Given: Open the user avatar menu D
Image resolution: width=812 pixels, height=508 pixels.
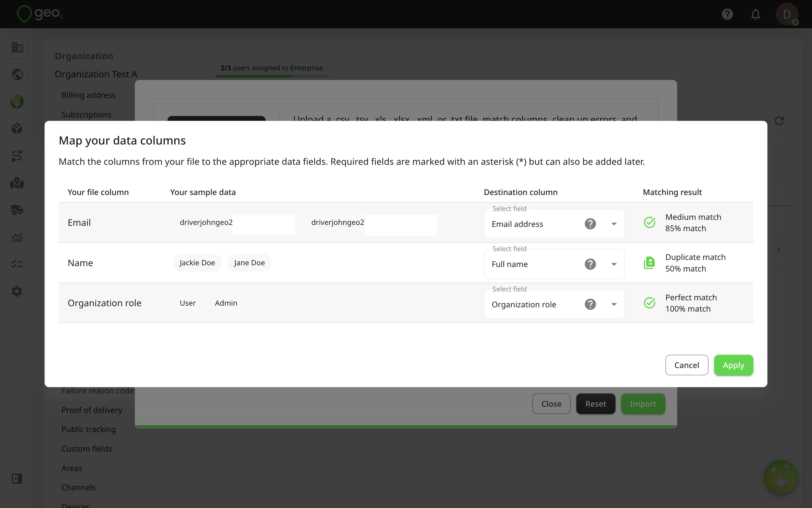Looking at the screenshot, I should coord(787,14).
